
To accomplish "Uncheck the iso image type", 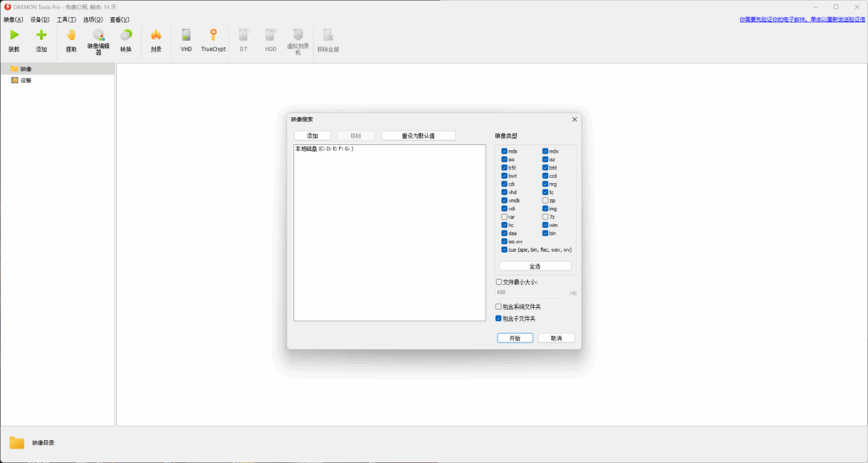I will coord(504,159).
